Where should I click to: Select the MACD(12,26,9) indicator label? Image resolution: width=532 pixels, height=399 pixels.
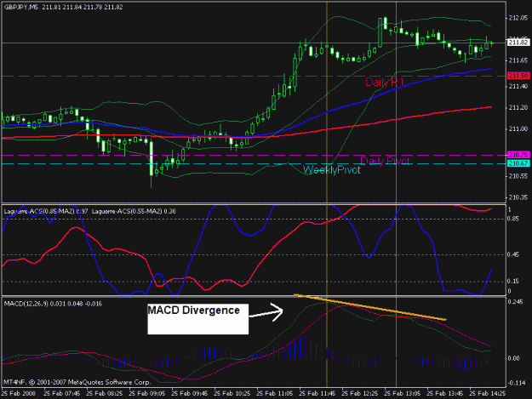(x=53, y=304)
